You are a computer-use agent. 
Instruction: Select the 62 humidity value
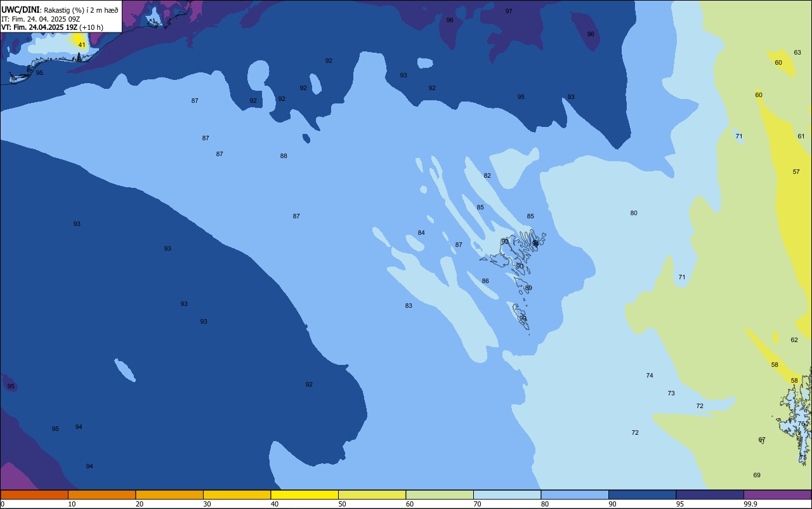pos(794,340)
